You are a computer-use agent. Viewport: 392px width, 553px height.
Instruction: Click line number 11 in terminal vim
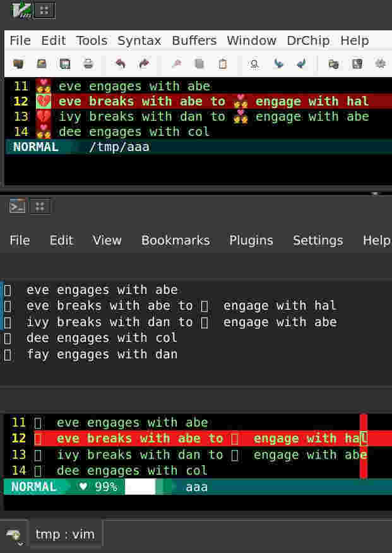(x=19, y=423)
